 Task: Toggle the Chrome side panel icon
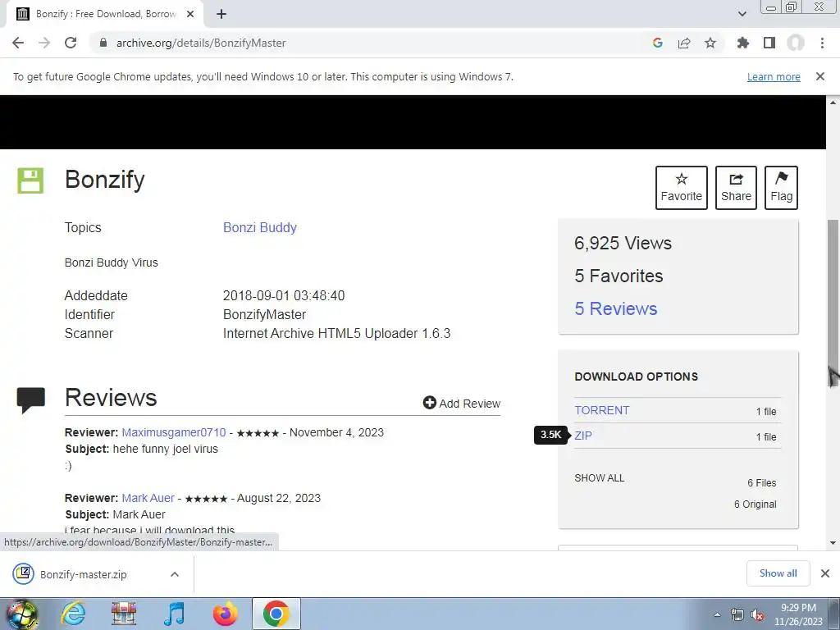coord(769,43)
